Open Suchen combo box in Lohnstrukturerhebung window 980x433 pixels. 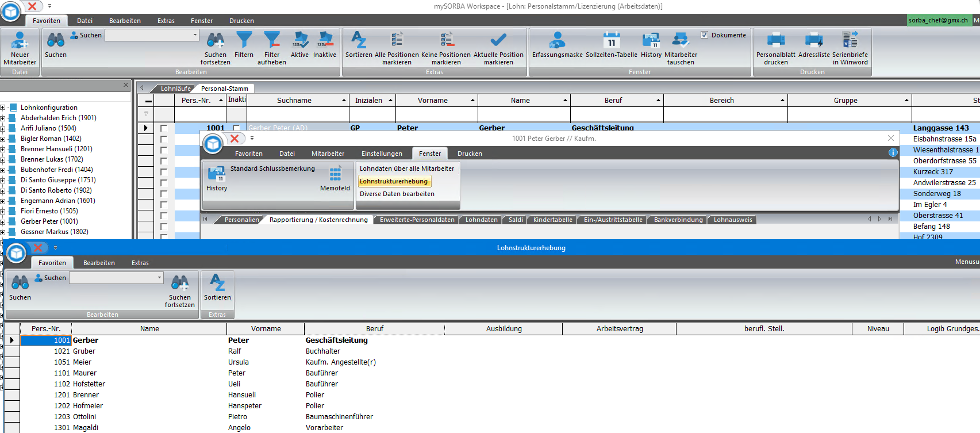tap(159, 278)
